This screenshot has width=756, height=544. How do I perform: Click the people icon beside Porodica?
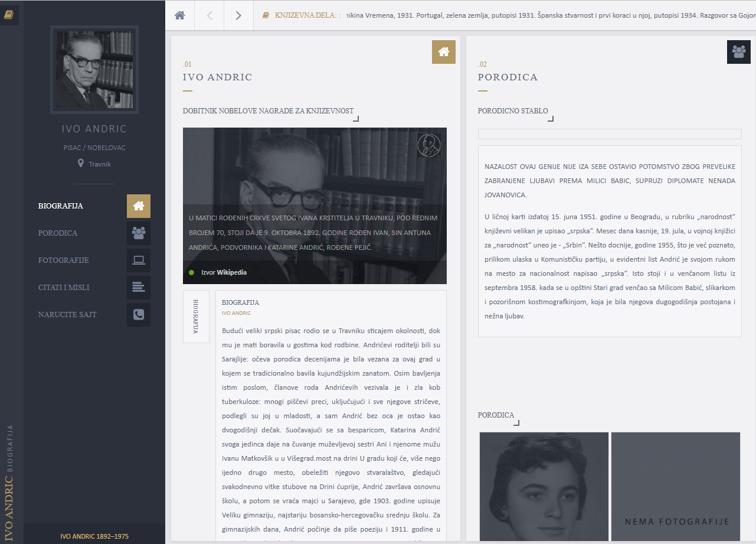pos(139,233)
